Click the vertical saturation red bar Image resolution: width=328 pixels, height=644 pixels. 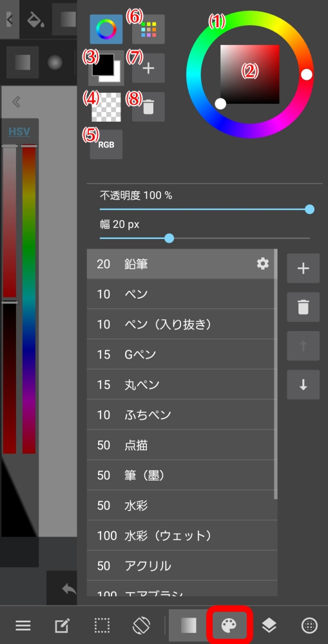10,222
